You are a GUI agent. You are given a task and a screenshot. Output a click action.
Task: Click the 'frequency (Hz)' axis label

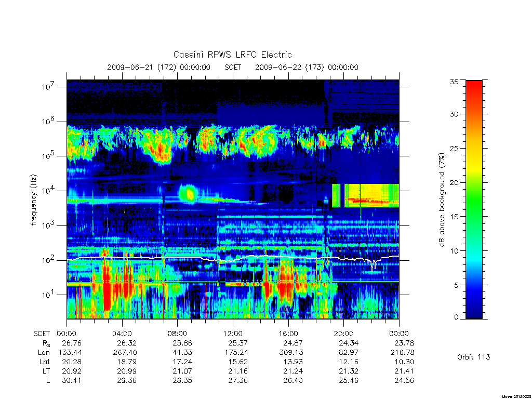click(x=33, y=200)
